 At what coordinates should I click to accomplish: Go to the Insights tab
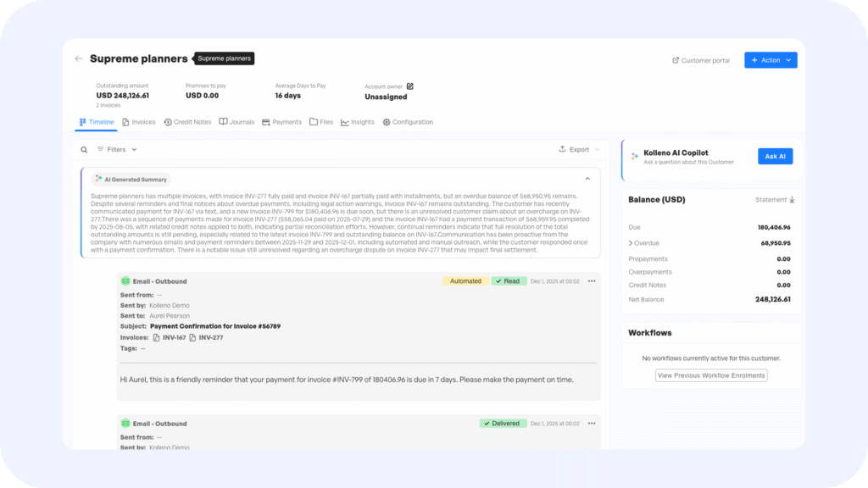(358, 122)
